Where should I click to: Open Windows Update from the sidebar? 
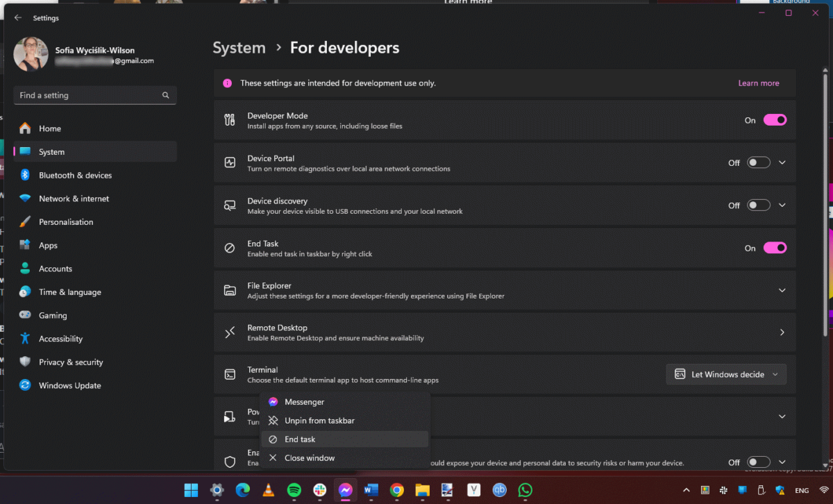(69, 385)
